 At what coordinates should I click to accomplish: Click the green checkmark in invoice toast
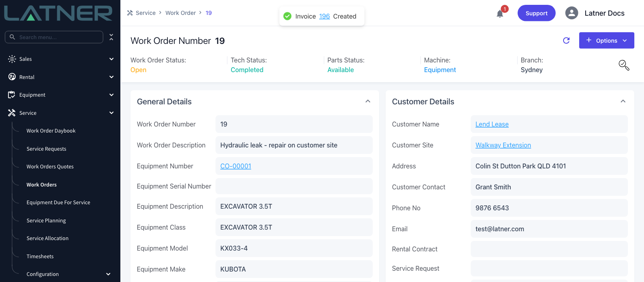(287, 16)
